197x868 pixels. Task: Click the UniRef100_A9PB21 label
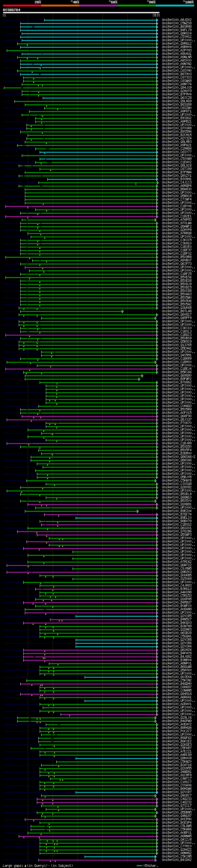[x=177, y=121]
